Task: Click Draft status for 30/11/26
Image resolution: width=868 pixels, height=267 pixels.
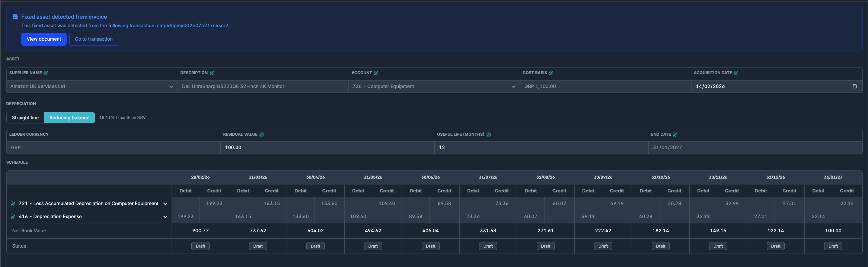Action: 718,246
